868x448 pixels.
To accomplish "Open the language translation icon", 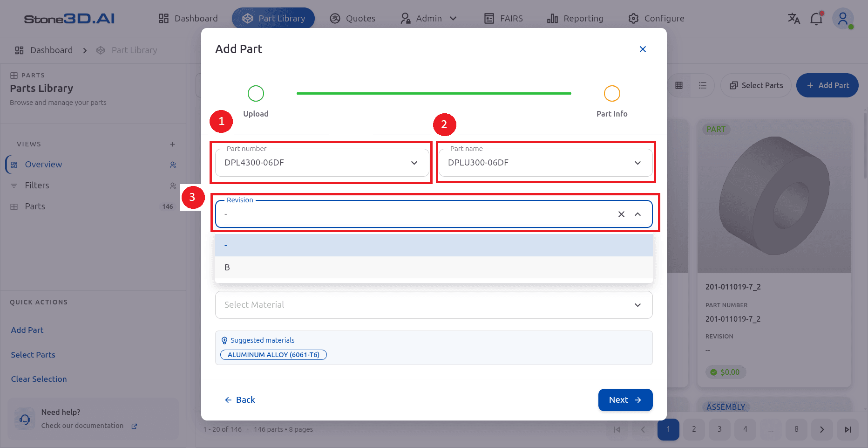I will click(793, 19).
